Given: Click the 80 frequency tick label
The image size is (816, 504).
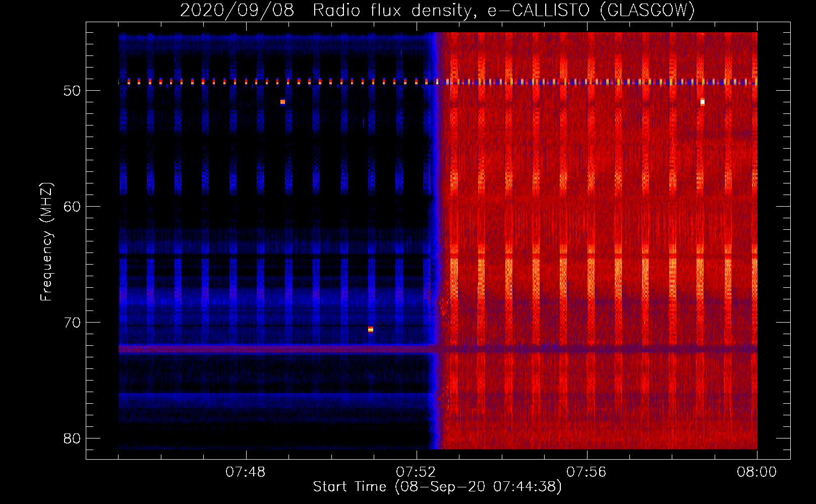Looking at the screenshot, I should pos(72,438).
